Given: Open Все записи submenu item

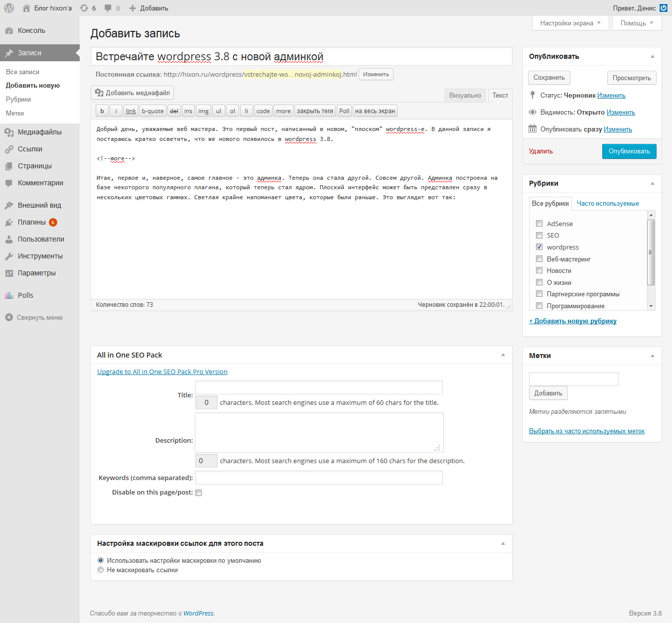Looking at the screenshot, I should pyautogui.click(x=22, y=72).
